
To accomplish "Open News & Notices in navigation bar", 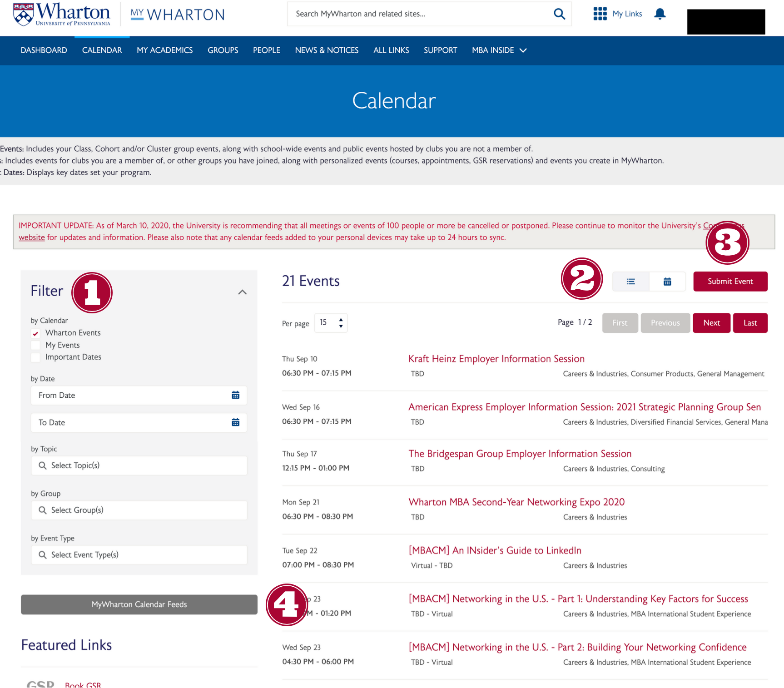I will pos(327,50).
